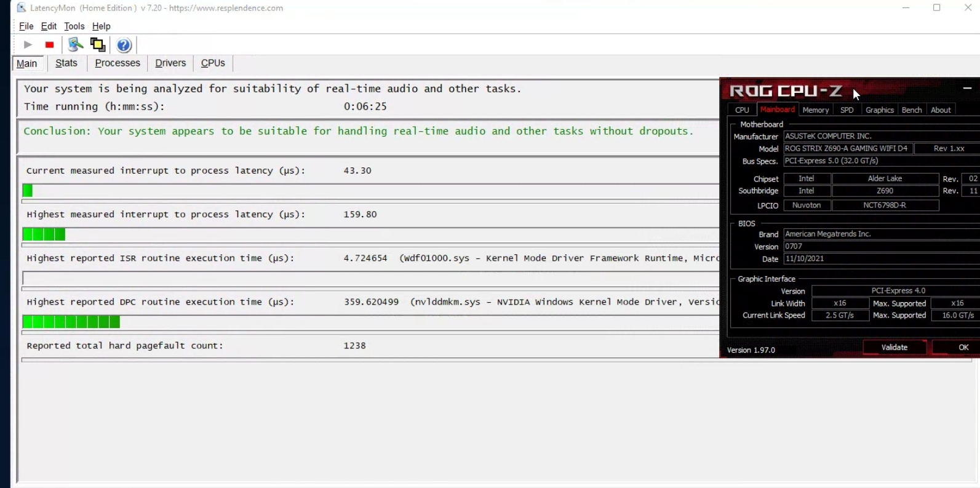This screenshot has width=980, height=488.
Task: Click the Alder Lake chipset field
Action: [x=885, y=178]
